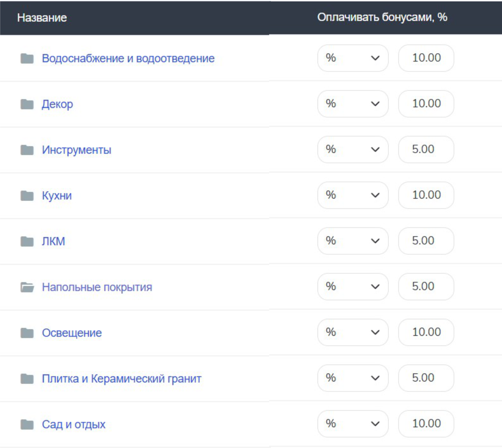Viewport: 502px width, 448px height.
Task: Open the Плитка и Керамический гранит link
Action: (x=122, y=379)
